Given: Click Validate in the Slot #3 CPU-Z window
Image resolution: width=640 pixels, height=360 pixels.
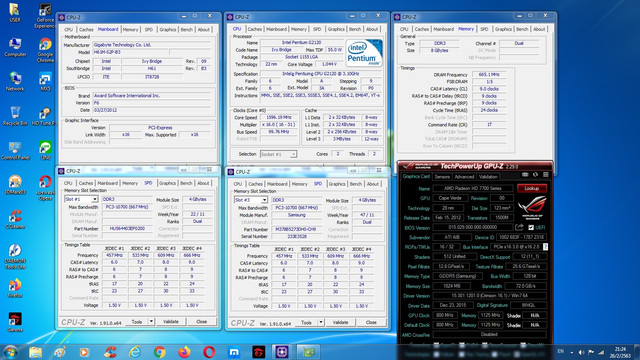Looking at the screenshot, I should click(340, 322).
